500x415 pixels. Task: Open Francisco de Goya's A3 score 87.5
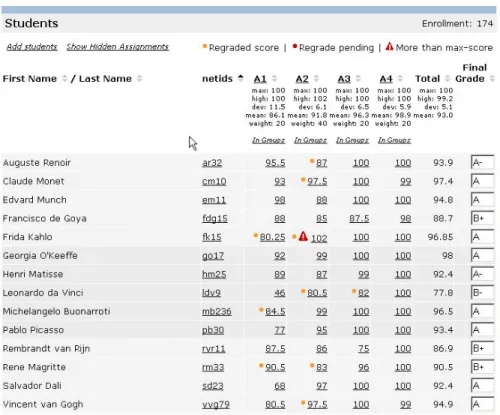click(x=359, y=219)
